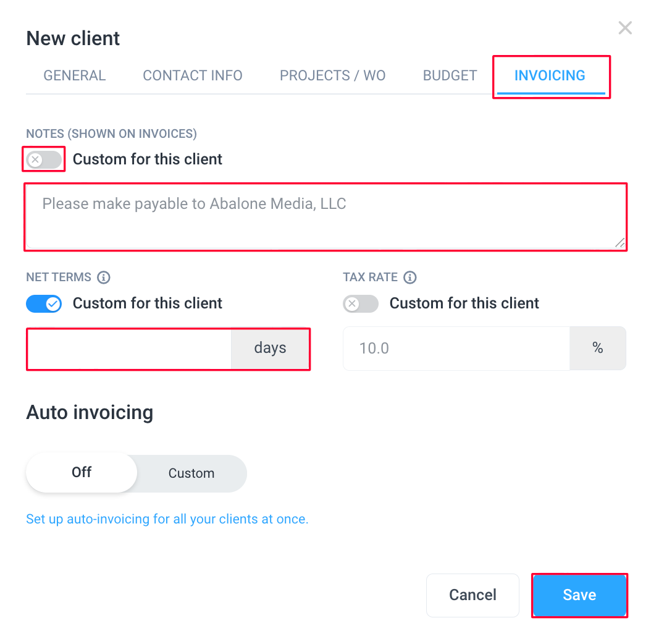Enable the Tax Rate custom toggle
Image resolution: width=651 pixels, height=644 pixels.
[360, 303]
